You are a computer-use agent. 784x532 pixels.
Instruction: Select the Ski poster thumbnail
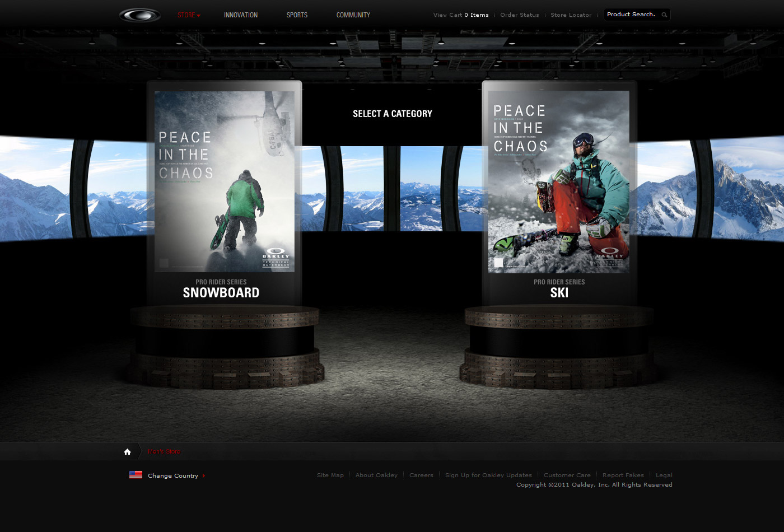click(x=559, y=182)
